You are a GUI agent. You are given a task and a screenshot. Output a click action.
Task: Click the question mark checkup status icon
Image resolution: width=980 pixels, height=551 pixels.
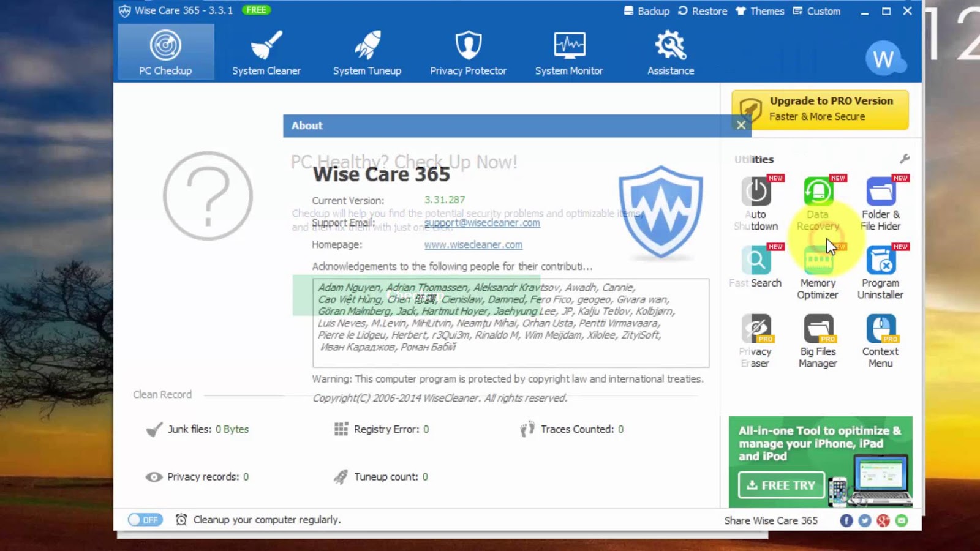click(x=208, y=196)
